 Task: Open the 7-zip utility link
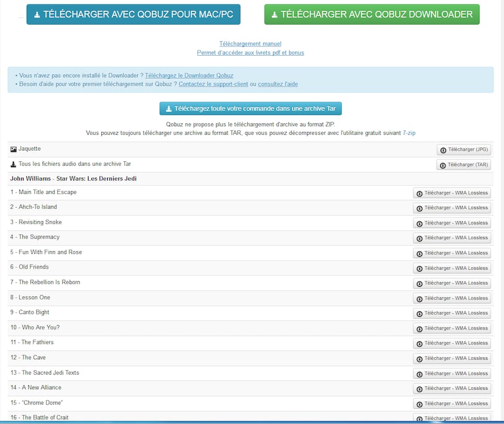409,133
